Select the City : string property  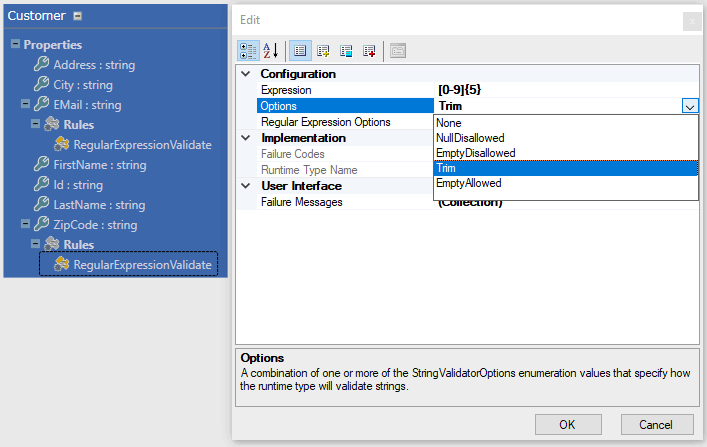[x=83, y=85]
